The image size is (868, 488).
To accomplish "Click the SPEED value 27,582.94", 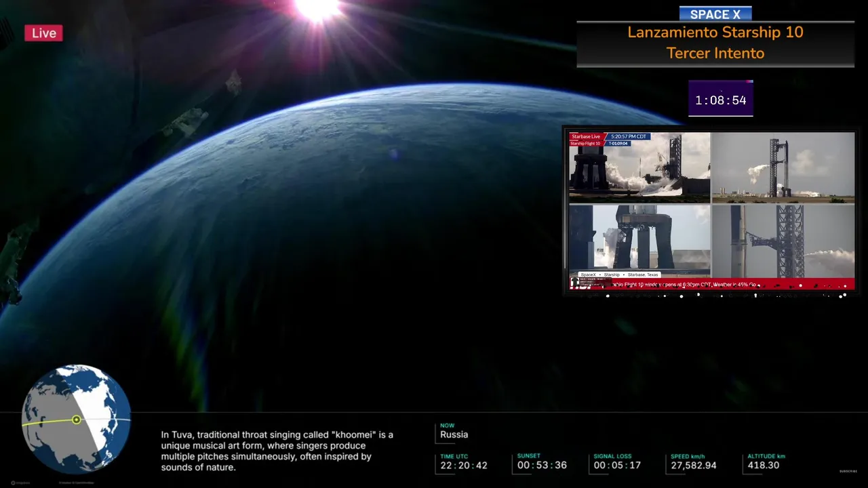I will 694,465.
